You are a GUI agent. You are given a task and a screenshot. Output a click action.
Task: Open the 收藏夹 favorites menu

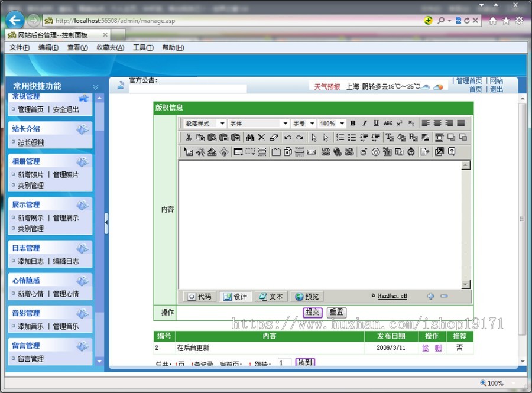click(111, 48)
